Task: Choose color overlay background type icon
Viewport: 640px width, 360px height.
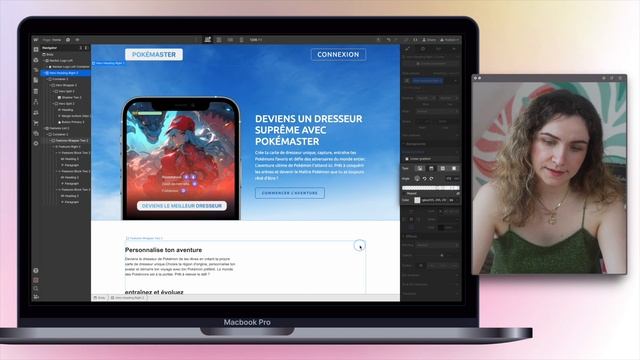Action: 454,168
